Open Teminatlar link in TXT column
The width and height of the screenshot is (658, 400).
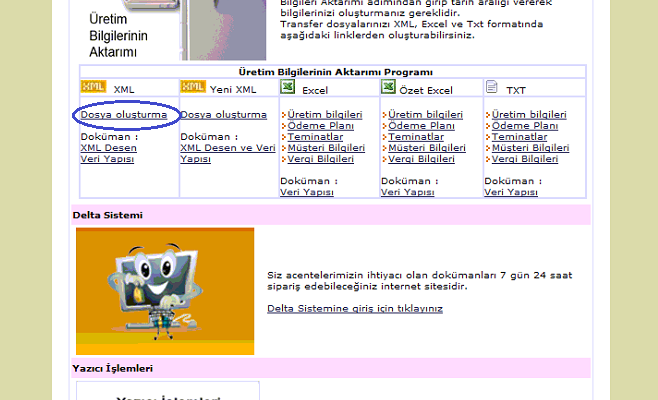click(x=518, y=137)
